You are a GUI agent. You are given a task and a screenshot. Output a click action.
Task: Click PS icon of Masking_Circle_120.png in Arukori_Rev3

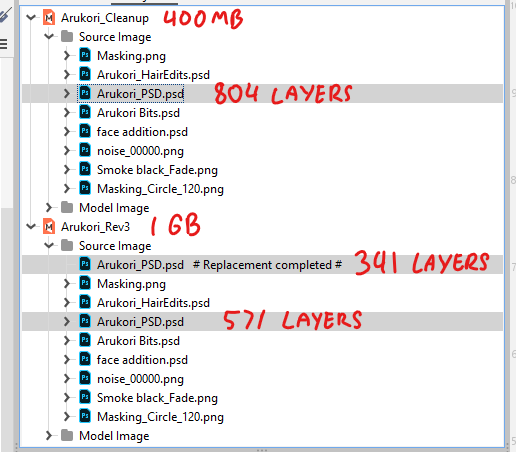click(85, 416)
